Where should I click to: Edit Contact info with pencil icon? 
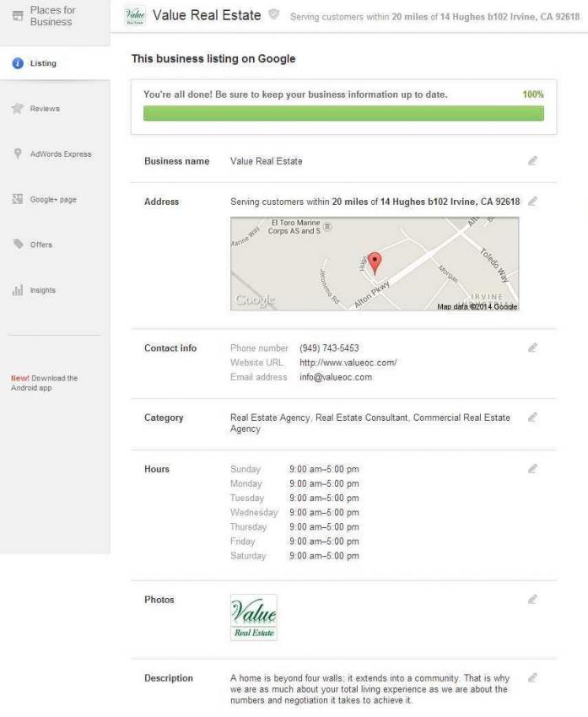point(532,348)
